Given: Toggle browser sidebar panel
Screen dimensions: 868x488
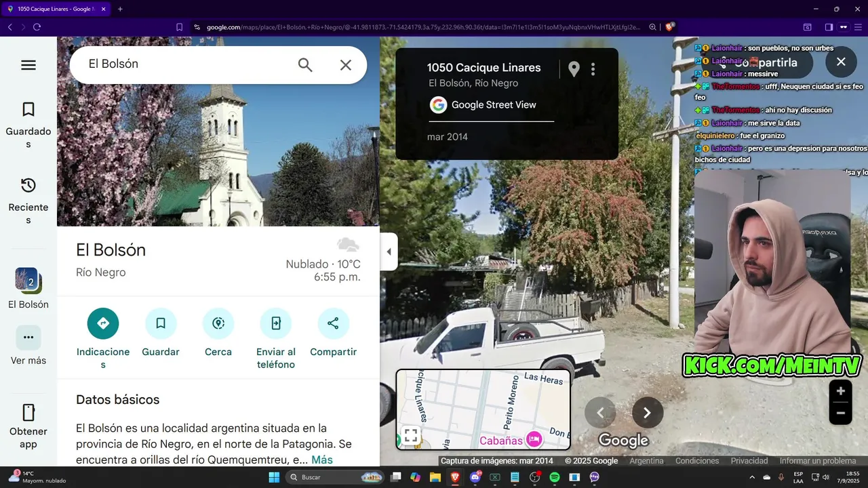Looking at the screenshot, I should point(829,27).
